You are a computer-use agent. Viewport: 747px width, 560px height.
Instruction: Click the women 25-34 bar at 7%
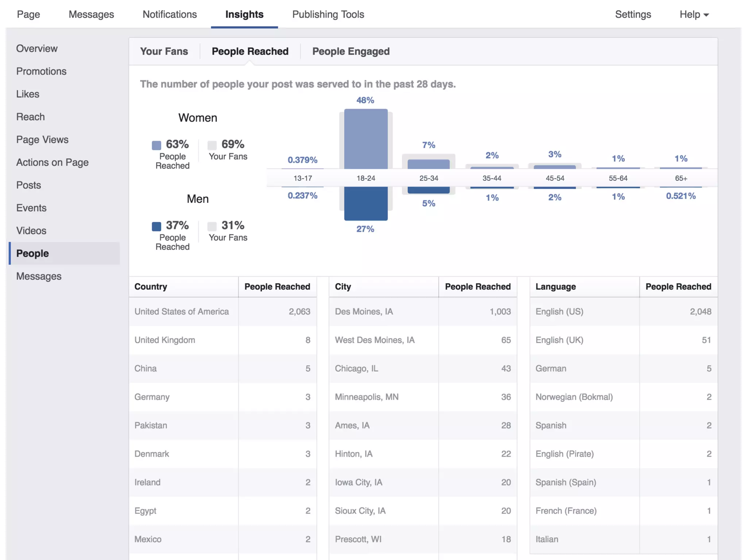pyautogui.click(x=428, y=164)
